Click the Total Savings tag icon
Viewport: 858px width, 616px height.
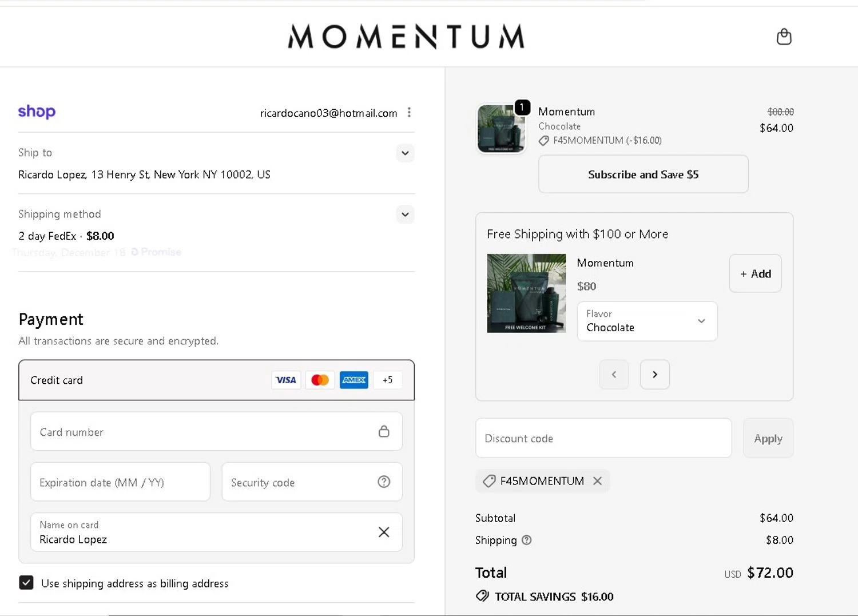point(482,596)
